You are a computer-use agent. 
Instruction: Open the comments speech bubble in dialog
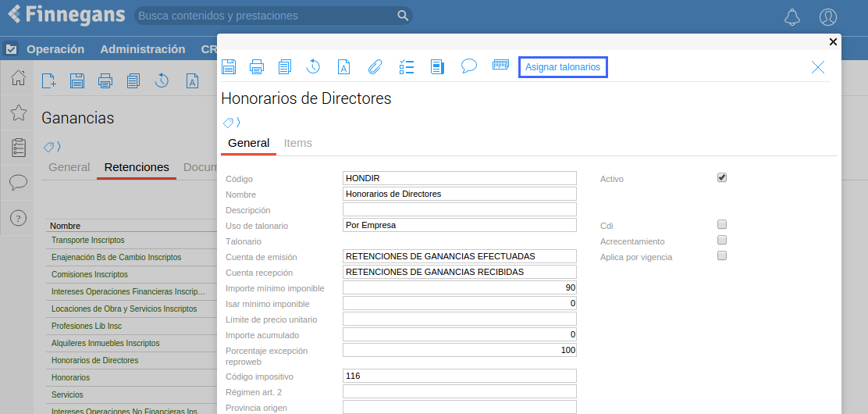pos(468,66)
